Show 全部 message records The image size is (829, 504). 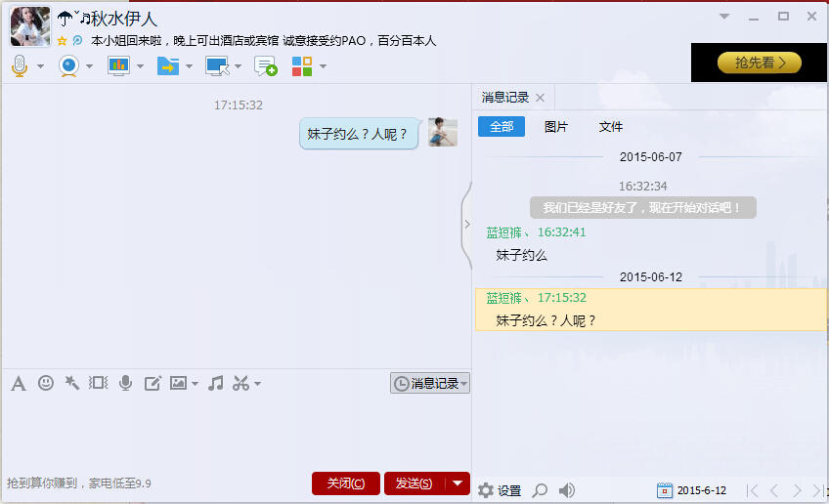(502, 127)
